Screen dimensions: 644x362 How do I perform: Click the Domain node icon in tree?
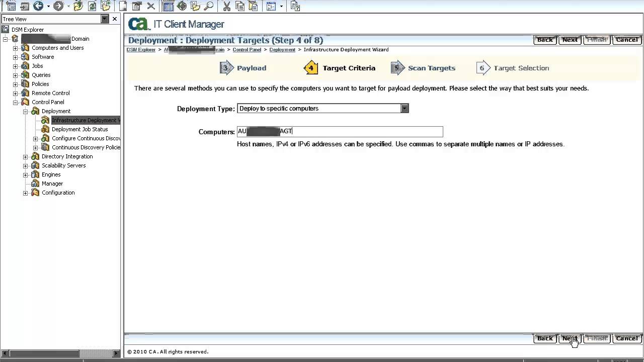tap(15, 39)
